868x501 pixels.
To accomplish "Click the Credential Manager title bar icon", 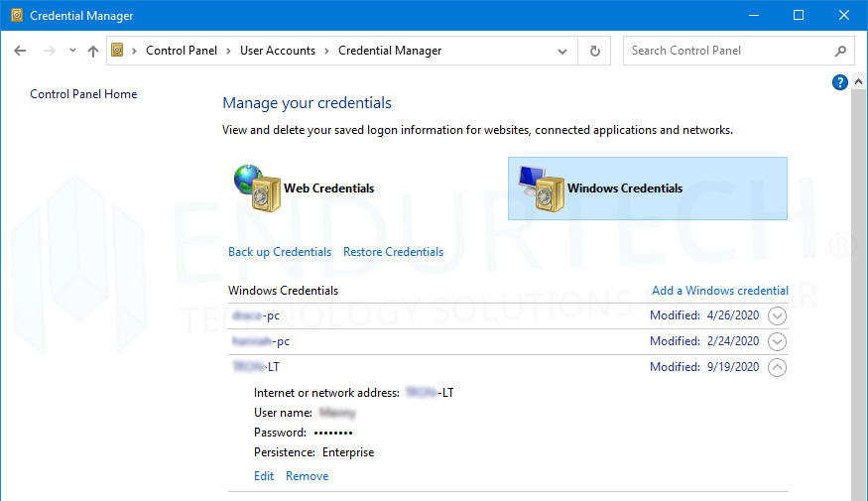I will (x=17, y=16).
